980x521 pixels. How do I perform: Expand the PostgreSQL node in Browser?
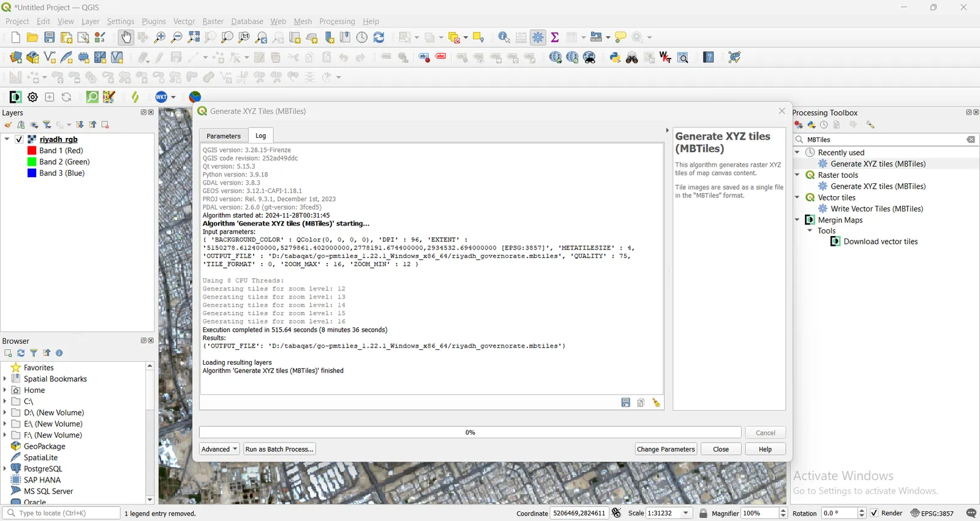click(5, 468)
